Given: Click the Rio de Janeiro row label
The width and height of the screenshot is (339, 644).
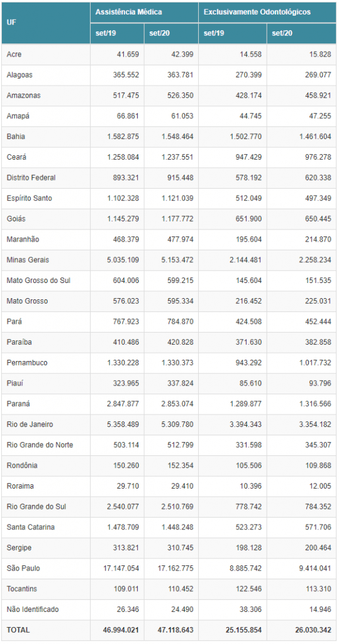Looking at the screenshot, I should [30, 425].
